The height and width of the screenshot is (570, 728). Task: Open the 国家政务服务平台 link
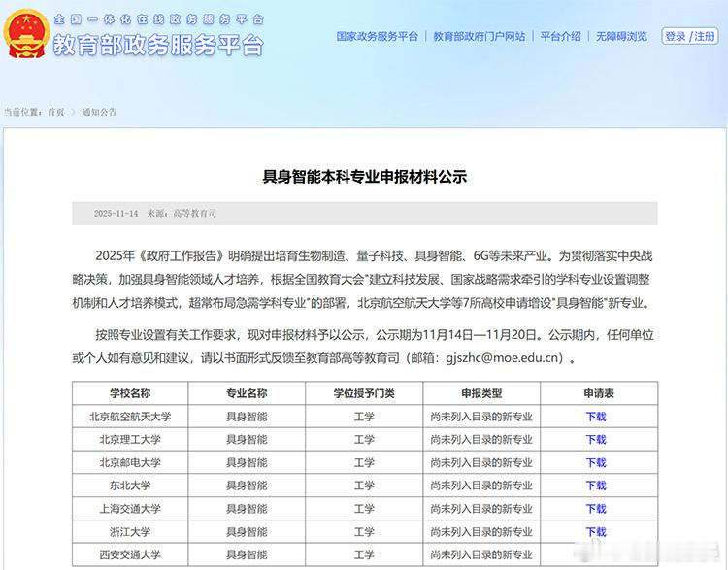(377, 36)
